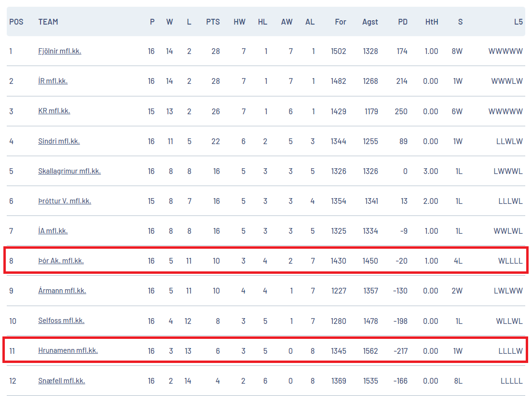Open the Skallagrímur mfl.kk. team link
The width and height of the screenshot is (532, 402).
click(69, 171)
